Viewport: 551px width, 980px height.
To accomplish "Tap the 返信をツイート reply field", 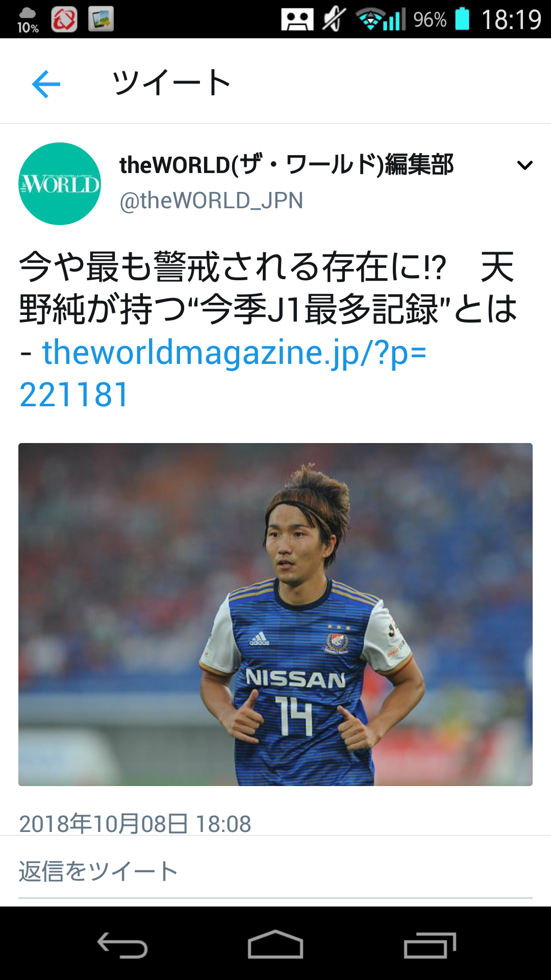I will (x=275, y=871).
